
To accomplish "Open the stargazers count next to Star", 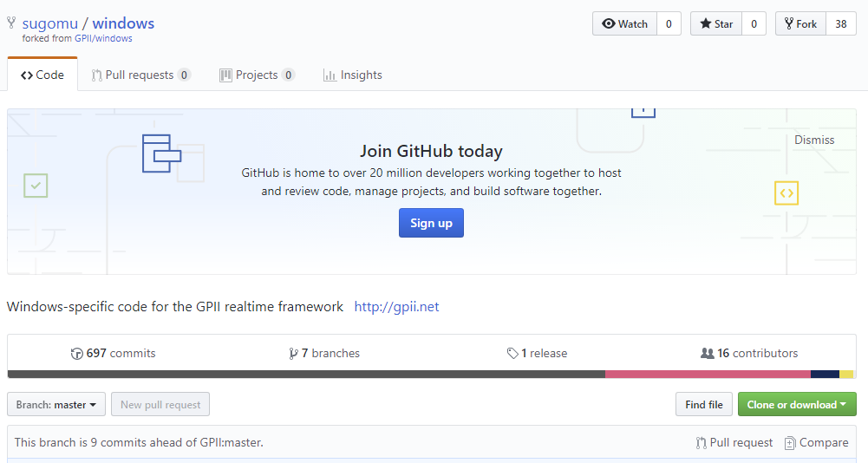I will pyautogui.click(x=754, y=23).
